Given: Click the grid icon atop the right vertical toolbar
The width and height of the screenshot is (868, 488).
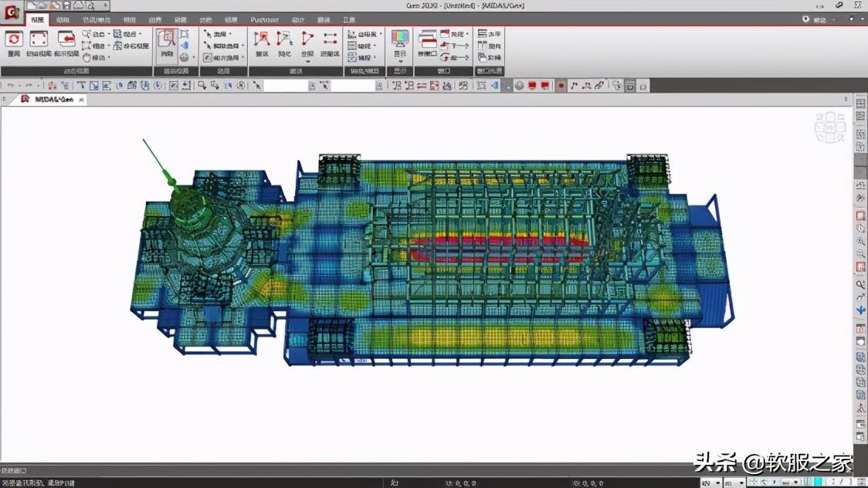Looking at the screenshot, I should tap(860, 103).
